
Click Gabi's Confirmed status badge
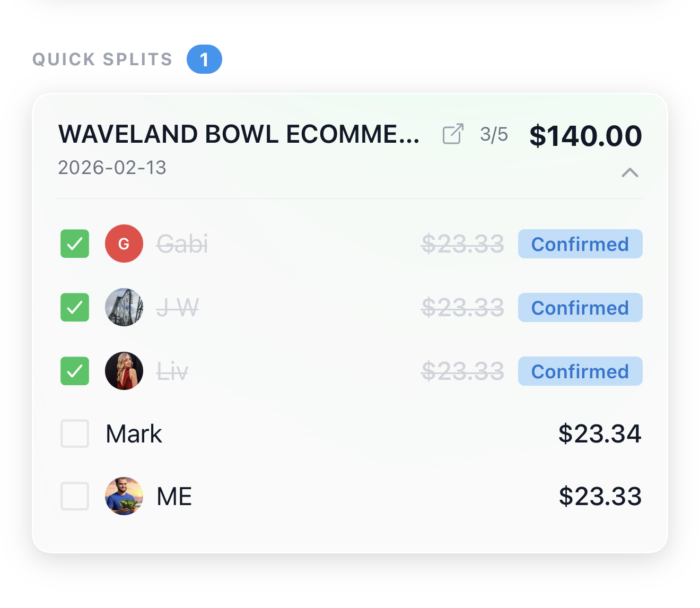point(580,244)
